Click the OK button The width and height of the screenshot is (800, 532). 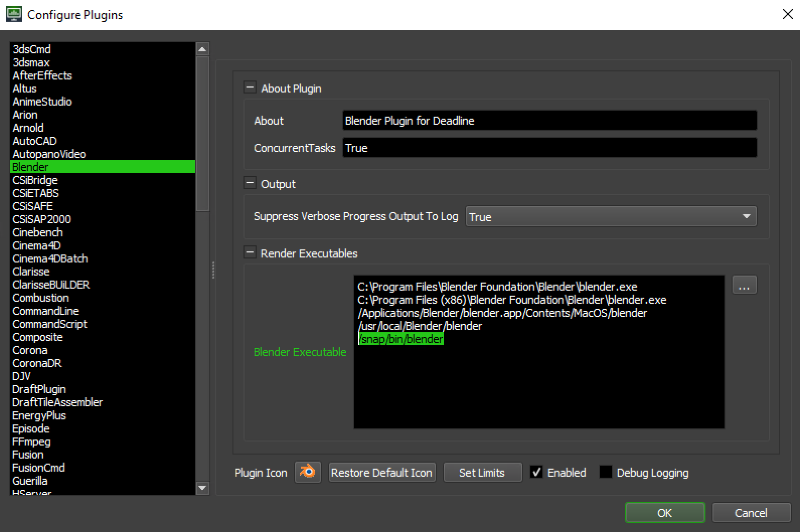pyautogui.click(x=665, y=512)
